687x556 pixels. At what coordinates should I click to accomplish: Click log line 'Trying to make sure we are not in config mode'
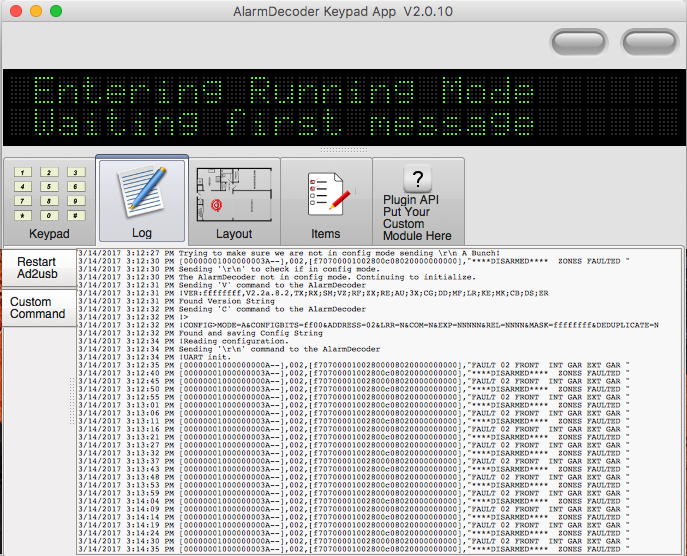289,253
